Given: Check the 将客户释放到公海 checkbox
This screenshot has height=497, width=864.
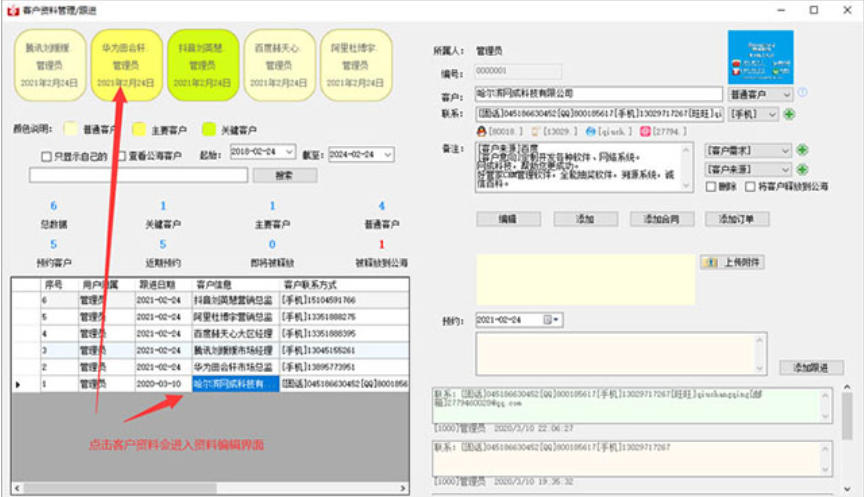Looking at the screenshot, I should point(751,187).
